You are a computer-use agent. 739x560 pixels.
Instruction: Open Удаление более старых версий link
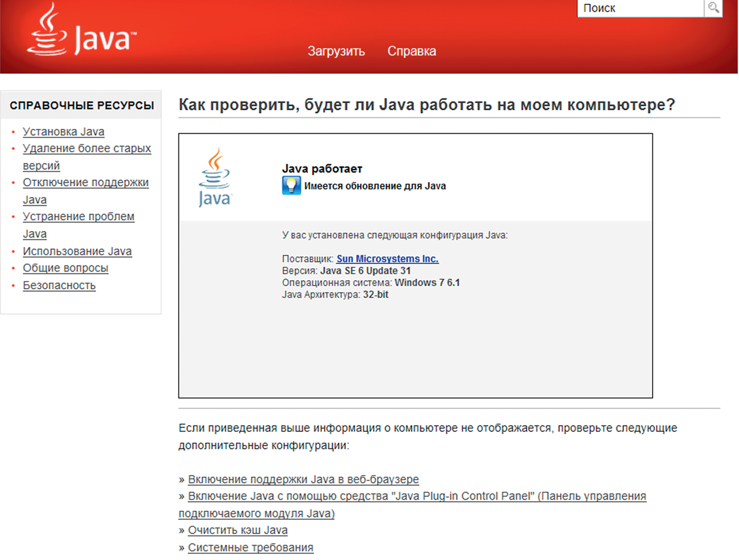pyautogui.click(x=86, y=149)
